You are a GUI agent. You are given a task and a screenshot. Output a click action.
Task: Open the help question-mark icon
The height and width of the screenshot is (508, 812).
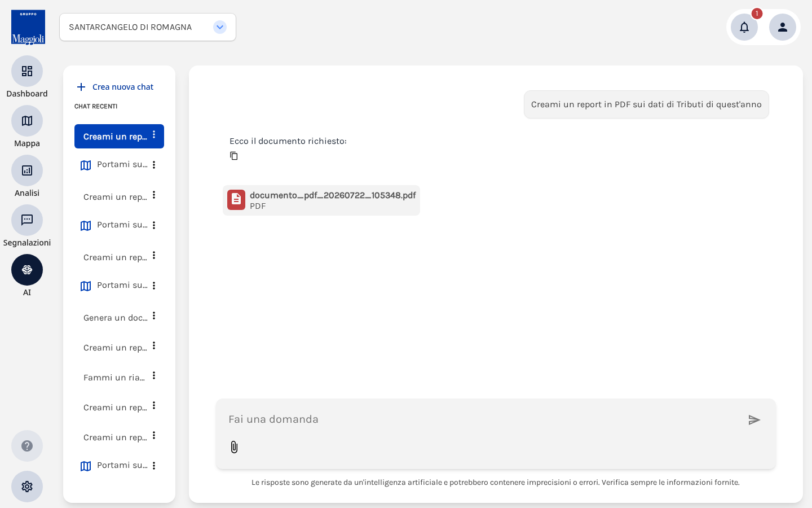(27, 446)
